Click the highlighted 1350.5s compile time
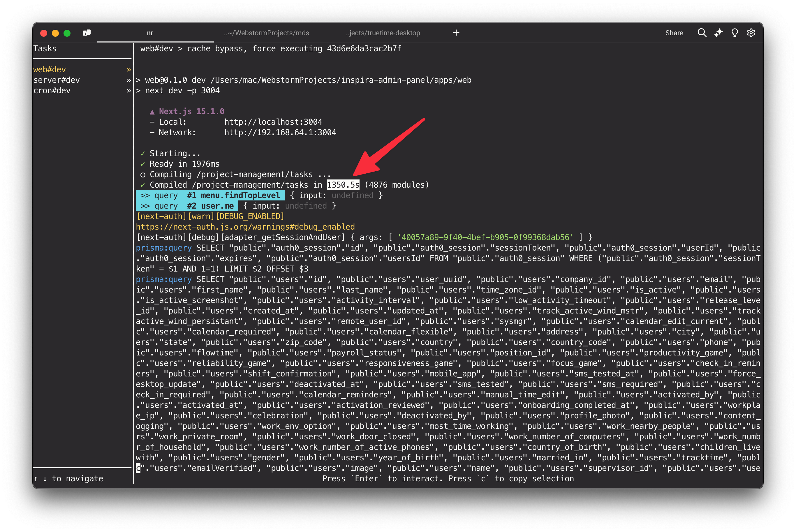Viewport: 796px width, 532px height. click(343, 185)
